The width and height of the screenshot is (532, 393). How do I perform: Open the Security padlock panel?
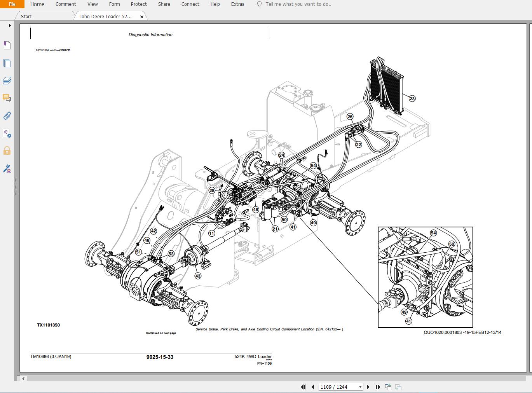tap(7, 151)
